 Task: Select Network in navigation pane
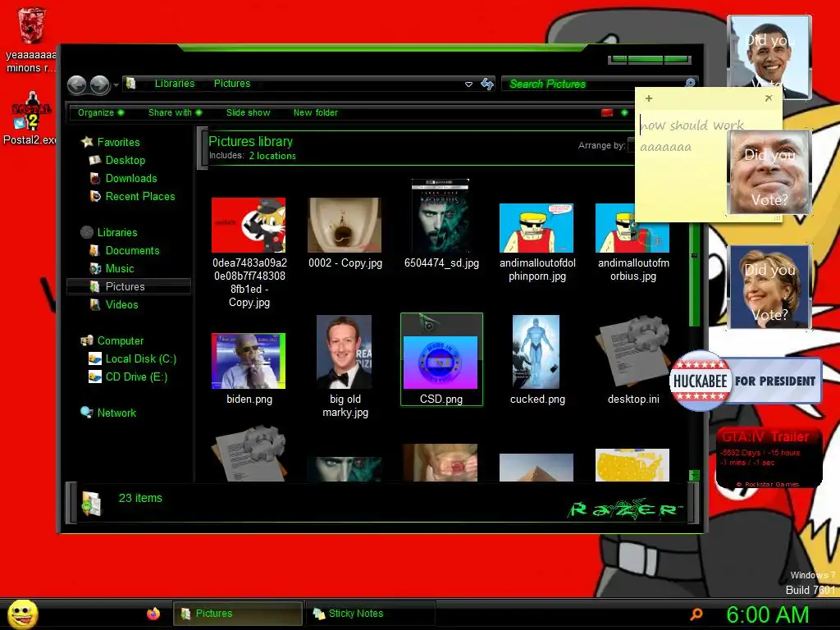[108, 413]
